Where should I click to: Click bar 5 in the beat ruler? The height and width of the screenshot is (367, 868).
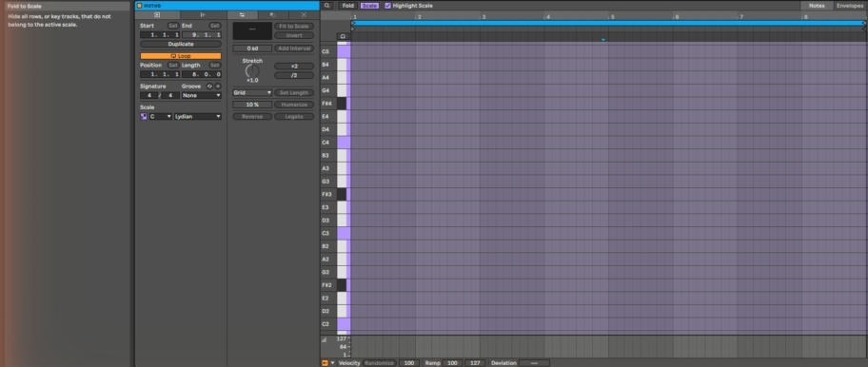tap(612, 16)
